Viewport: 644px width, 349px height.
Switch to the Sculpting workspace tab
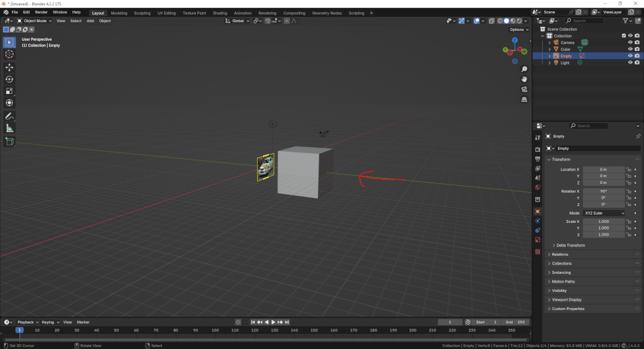(142, 13)
